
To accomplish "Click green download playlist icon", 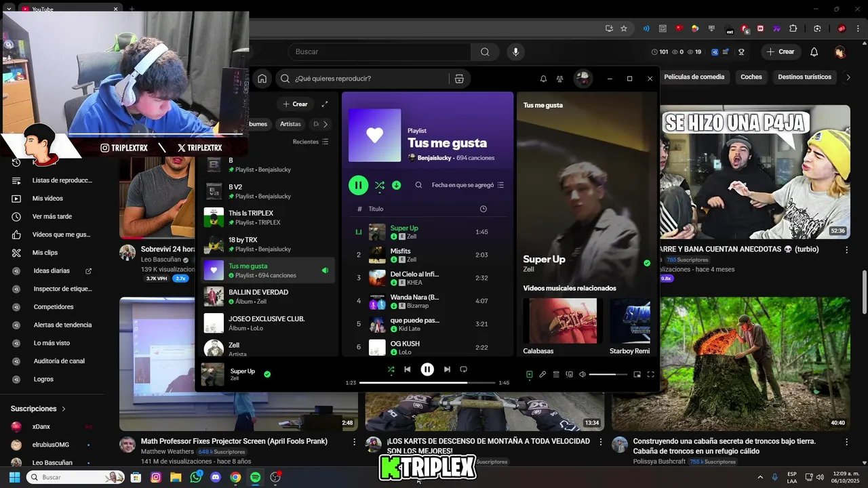I will point(397,185).
